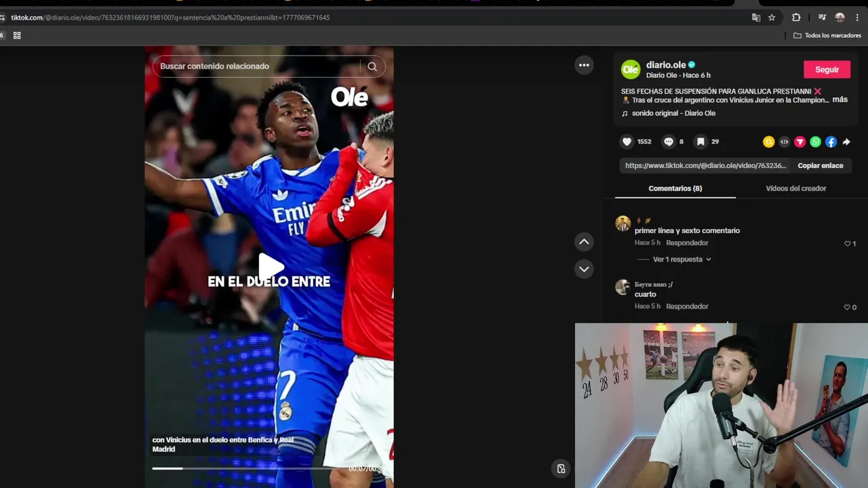The width and height of the screenshot is (868, 488).
Task: Open site info icon in address bar
Action: coord(3,18)
